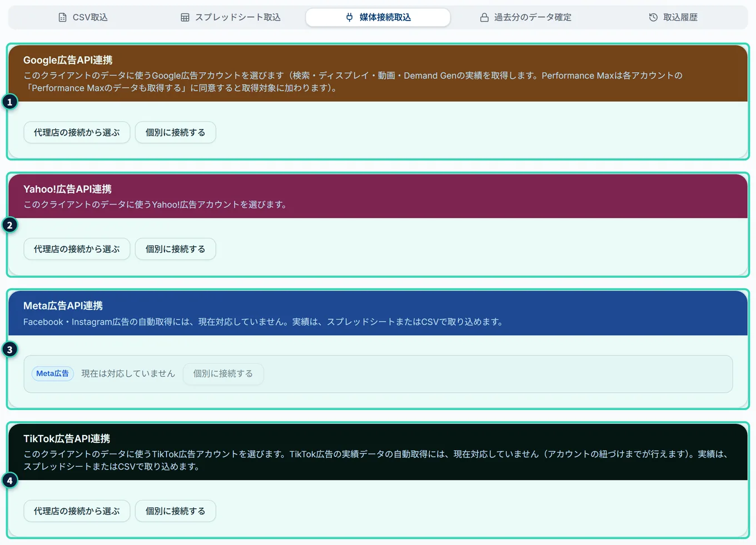
Task: Click the plug icon for 媒体接続取込
Action: 350,17
